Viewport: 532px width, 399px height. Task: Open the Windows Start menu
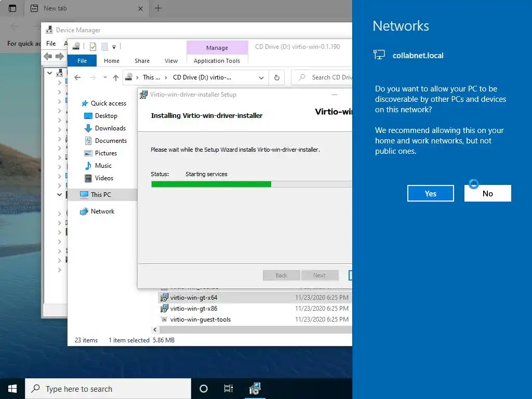coord(12,389)
